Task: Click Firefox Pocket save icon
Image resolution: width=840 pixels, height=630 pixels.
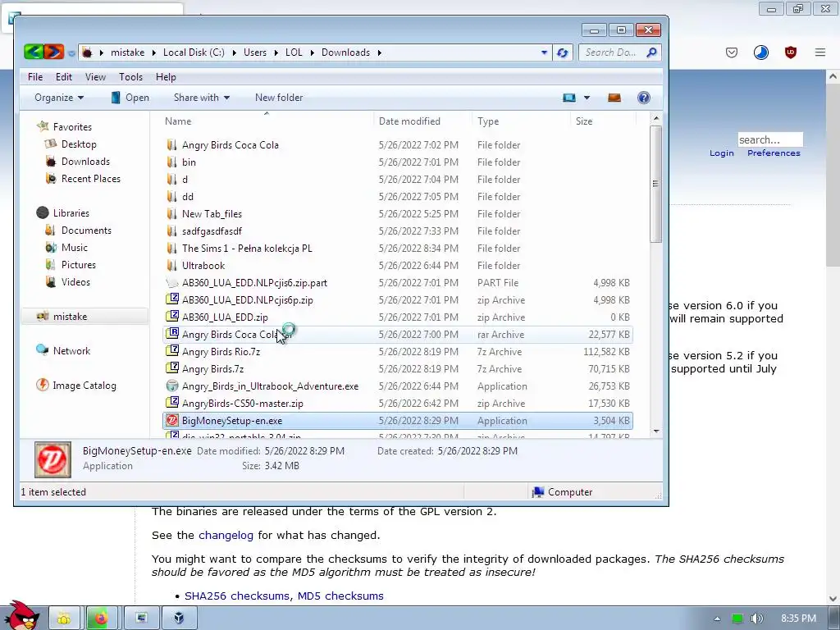Action: point(731,52)
